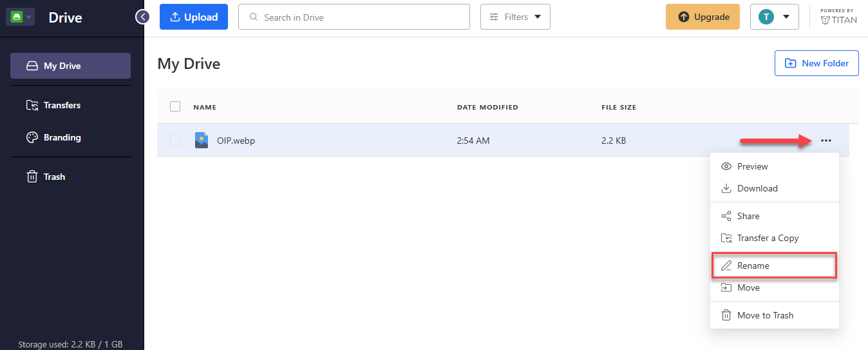
Task: Sort by the Name column header
Action: (x=205, y=107)
